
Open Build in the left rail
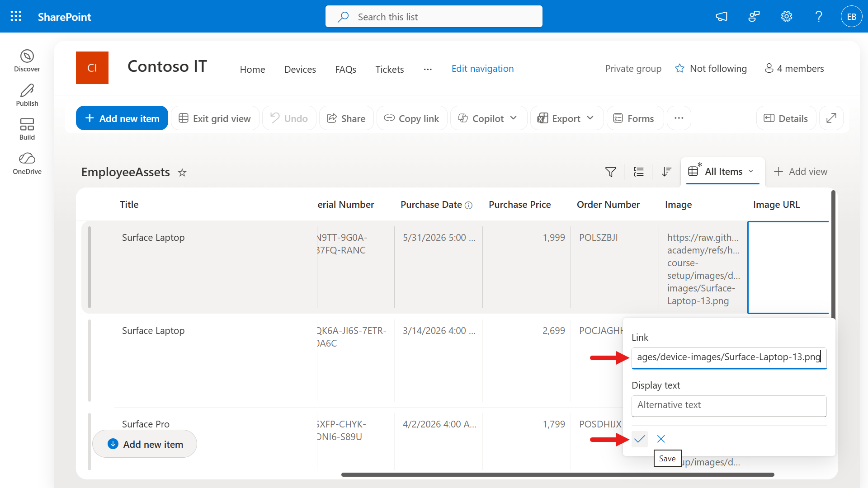27,129
